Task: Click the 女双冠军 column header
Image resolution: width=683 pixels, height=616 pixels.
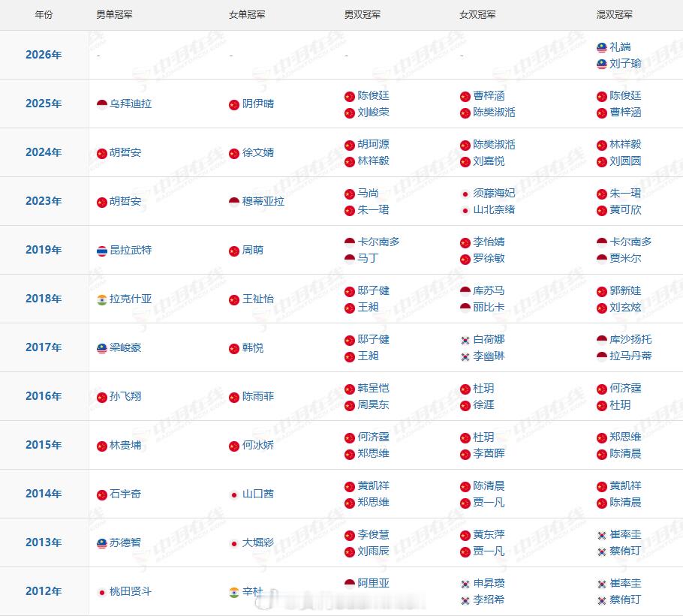Action: [478, 15]
